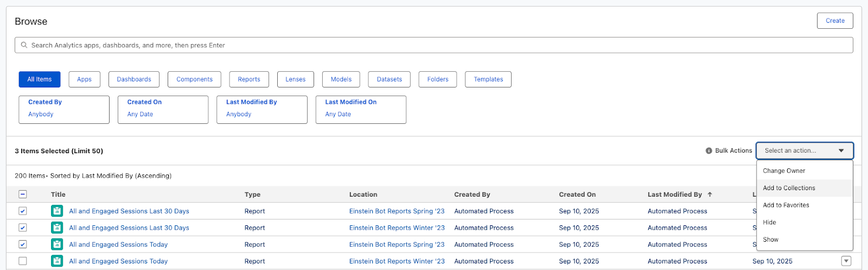
Task: Open row actions arrow for the last report
Action: click(846, 261)
